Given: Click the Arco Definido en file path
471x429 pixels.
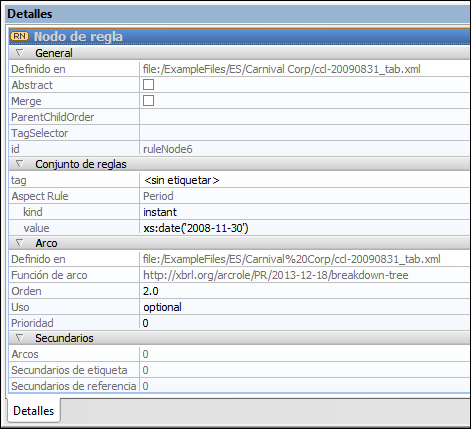Looking at the screenshot, I should coord(292,259).
